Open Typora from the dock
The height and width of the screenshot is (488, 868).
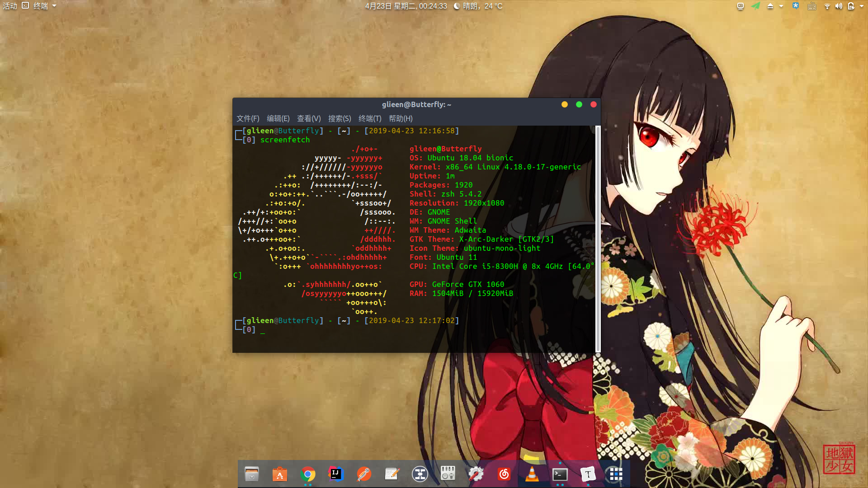pos(588,474)
